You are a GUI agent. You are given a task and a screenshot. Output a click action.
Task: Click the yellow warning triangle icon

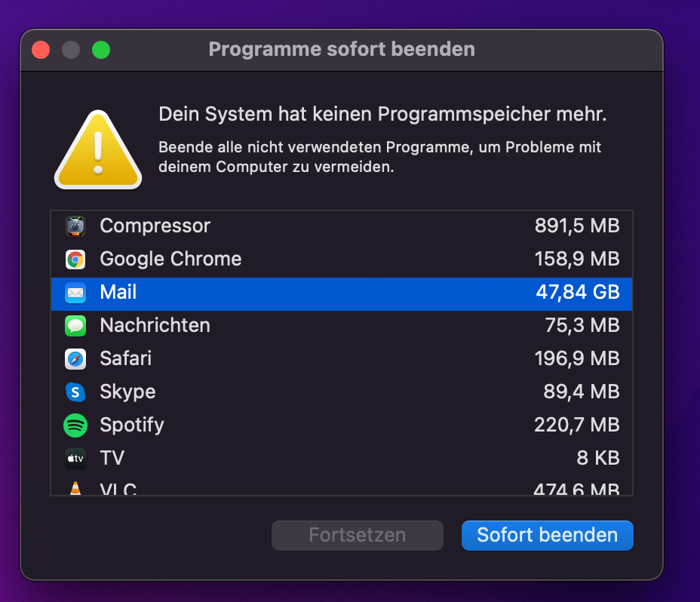98,151
